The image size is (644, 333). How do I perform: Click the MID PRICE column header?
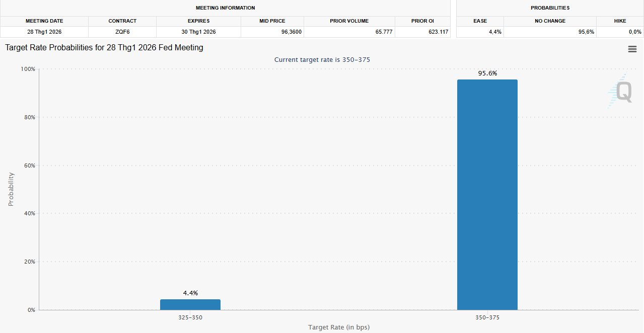pyautogui.click(x=272, y=21)
